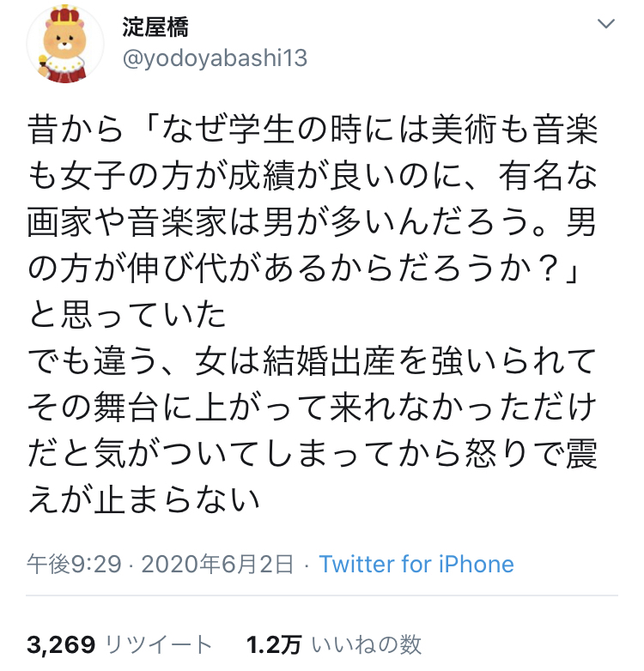This screenshot has height=671, width=644.
Task: Click the 午後9:29 timestamp
Action: (75, 564)
